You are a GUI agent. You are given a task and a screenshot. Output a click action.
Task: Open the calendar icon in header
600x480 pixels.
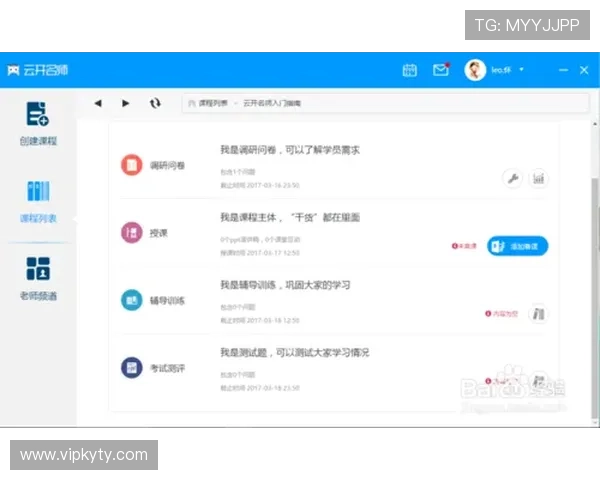click(409, 70)
